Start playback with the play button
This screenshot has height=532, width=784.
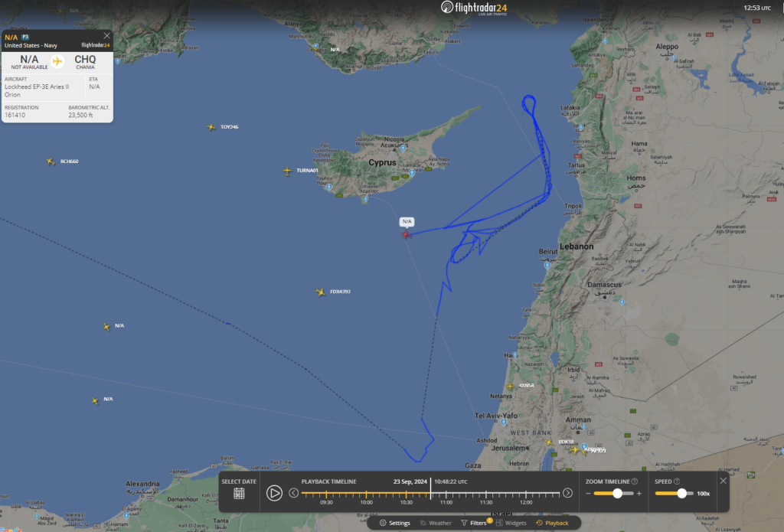274,494
